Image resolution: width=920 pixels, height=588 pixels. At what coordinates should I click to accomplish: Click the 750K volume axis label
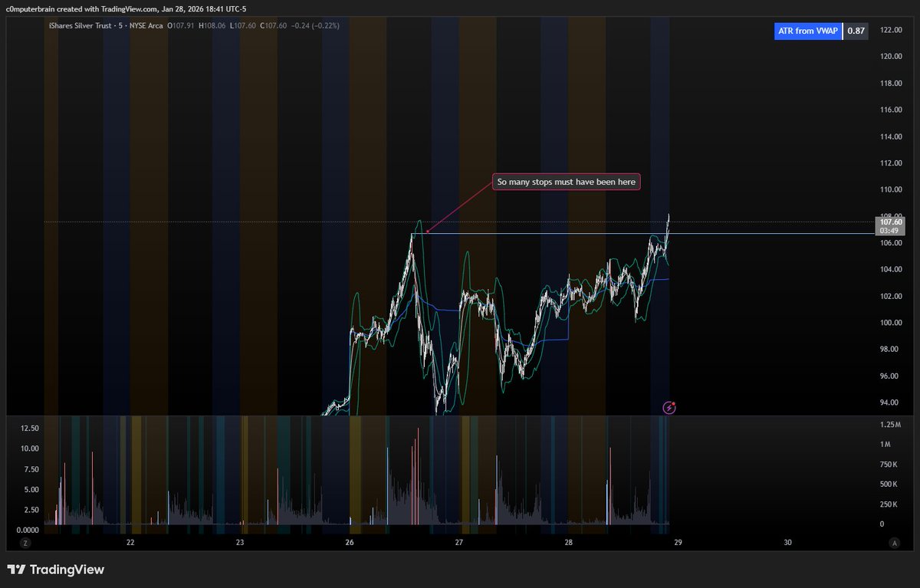(x=889, y=465)
